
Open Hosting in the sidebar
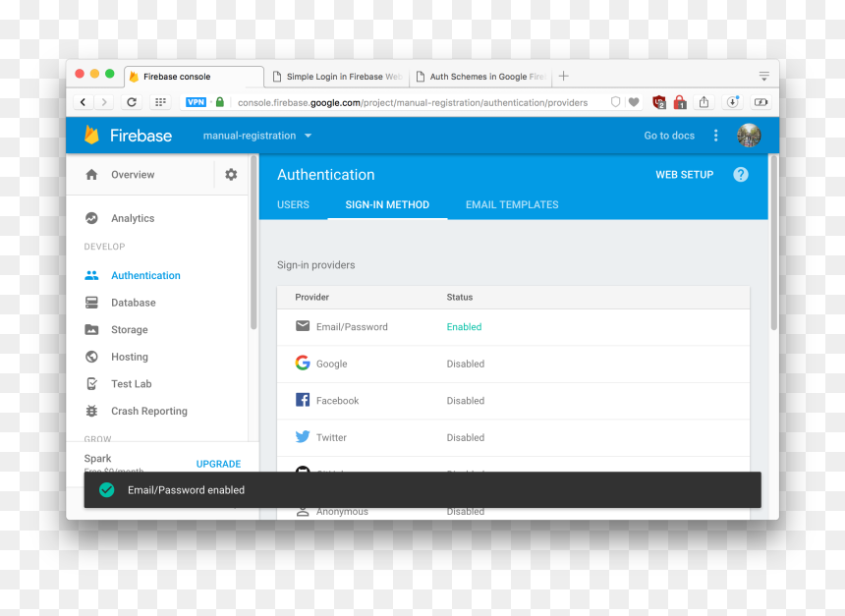coord(130,357)
